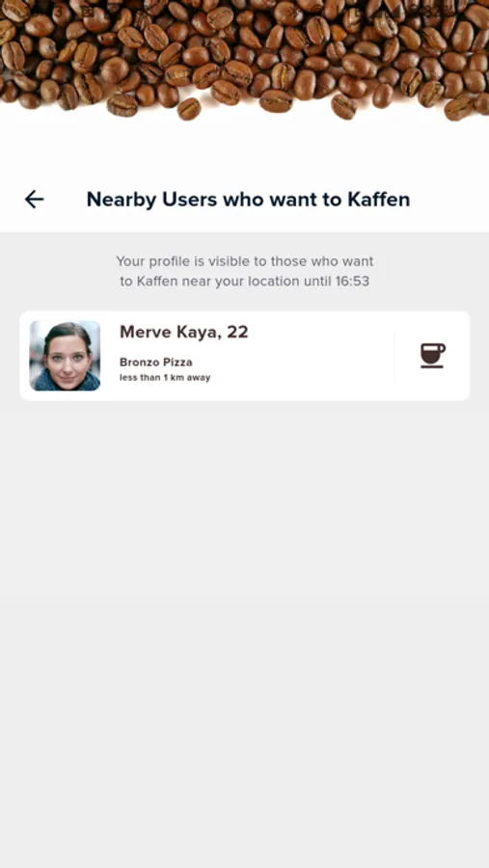489x868 pixels.
Task: Click the white space between the name and the cup icon in Merve Kaya's card
Action: pos(321,355)
